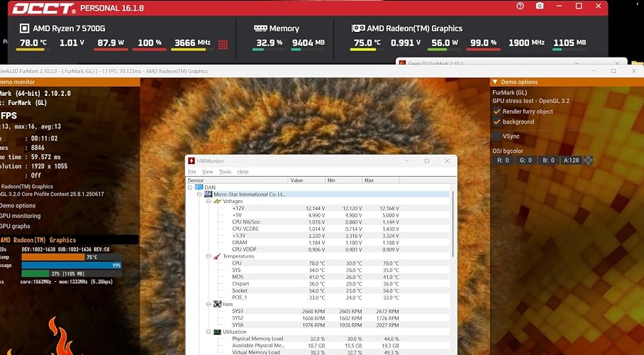Click the 3666 MHz CPU clock value

tap(193, 43)
